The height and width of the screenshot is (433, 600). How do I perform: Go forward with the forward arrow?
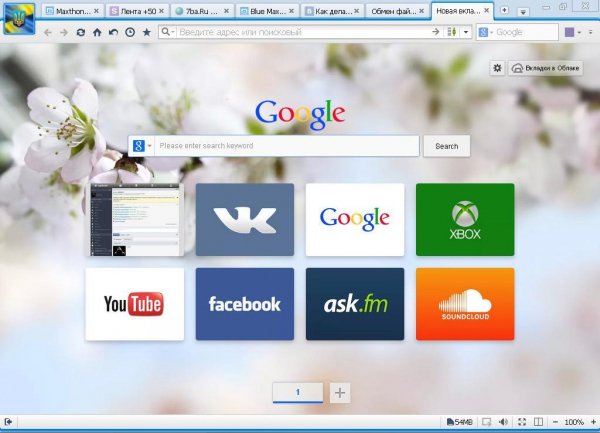[64, 33]
